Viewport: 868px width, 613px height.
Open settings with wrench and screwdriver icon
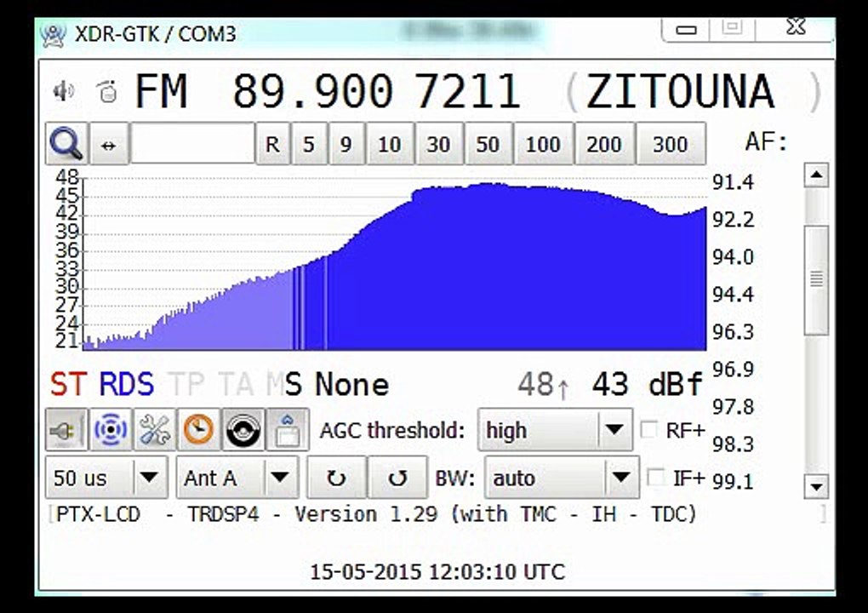pos(154,430)
